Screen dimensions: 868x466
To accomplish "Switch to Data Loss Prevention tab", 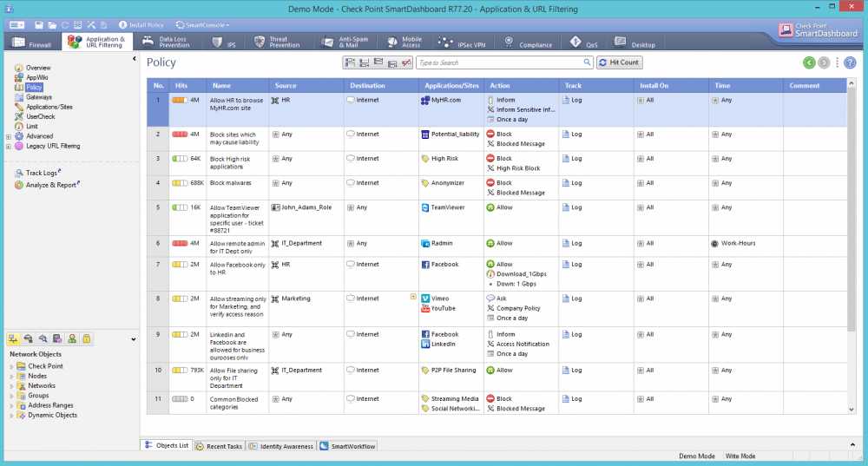I will tap(166, 42).
